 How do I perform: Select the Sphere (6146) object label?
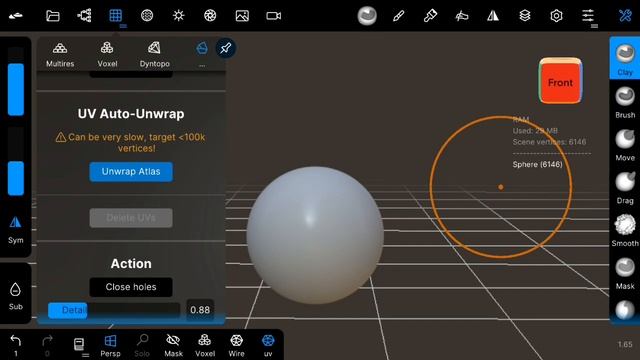point(537,164)
